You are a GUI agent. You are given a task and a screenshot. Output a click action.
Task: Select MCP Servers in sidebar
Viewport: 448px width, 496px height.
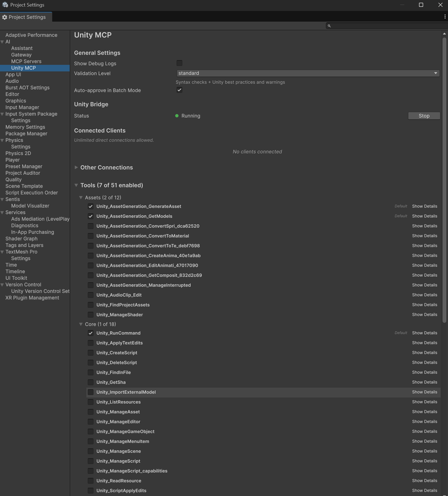tap(26, 61)
